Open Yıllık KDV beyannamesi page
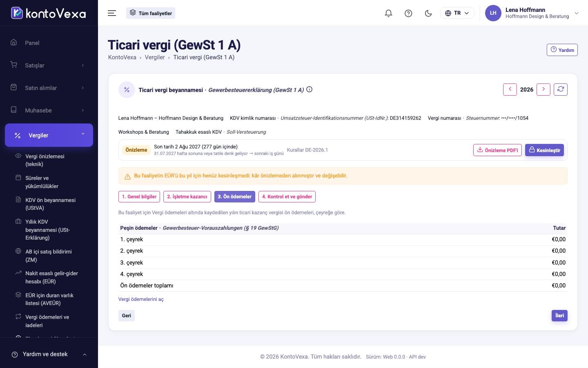This screenshot has height=368, width=588. point(49,230)
